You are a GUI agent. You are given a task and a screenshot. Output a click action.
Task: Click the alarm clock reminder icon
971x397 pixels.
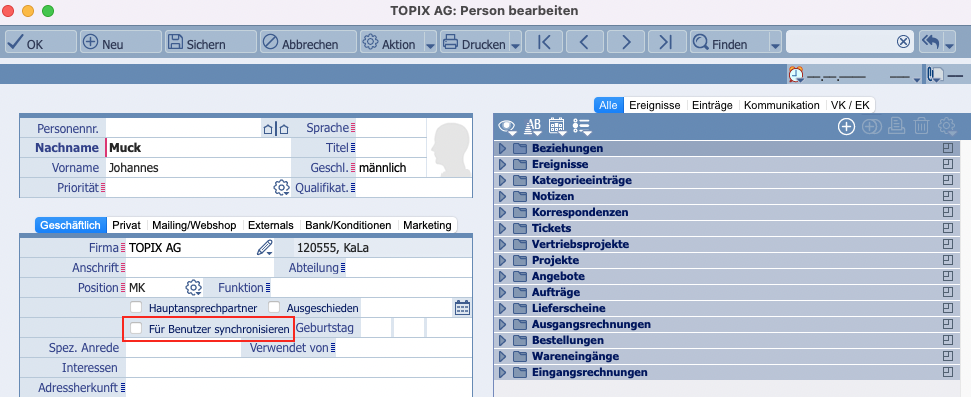tap(795, 75)
